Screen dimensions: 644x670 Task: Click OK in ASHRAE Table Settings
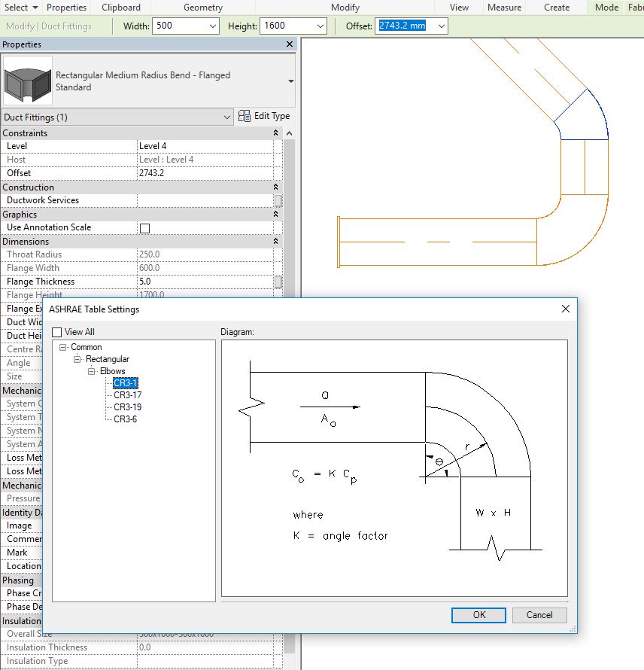478,615
